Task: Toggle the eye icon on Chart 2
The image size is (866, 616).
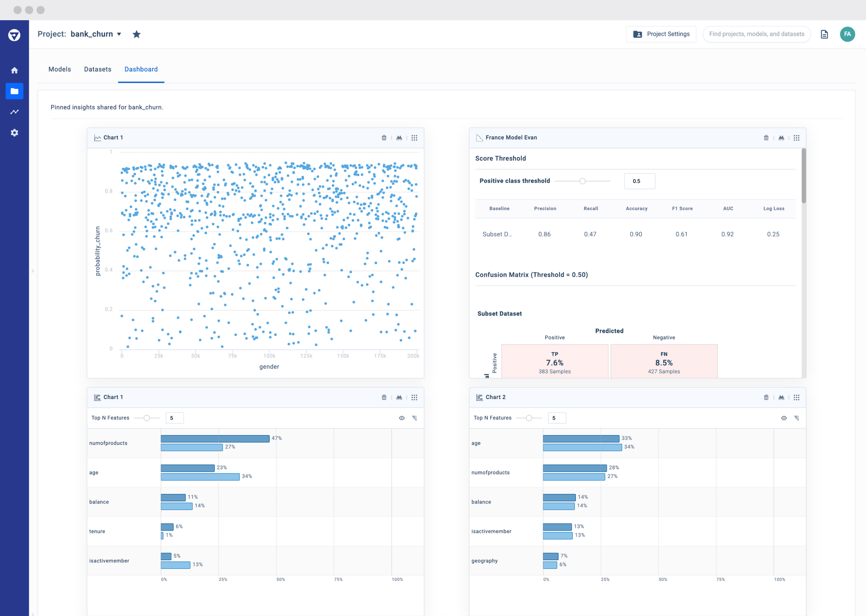Action: tap(784, 418)
